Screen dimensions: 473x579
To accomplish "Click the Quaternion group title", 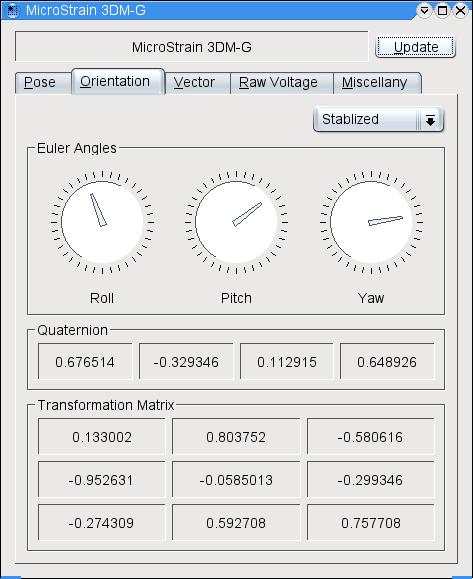I will pos(72,330).
